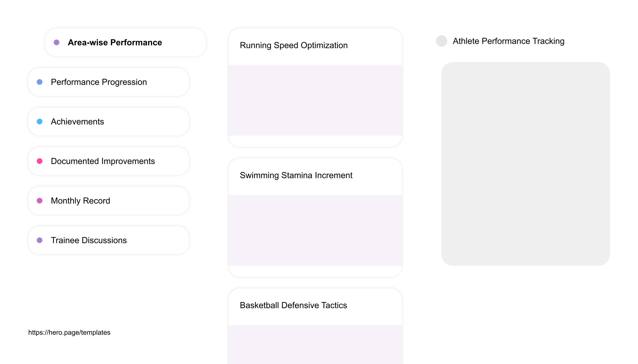Switch to the Performance Progression section

(99, 82)
